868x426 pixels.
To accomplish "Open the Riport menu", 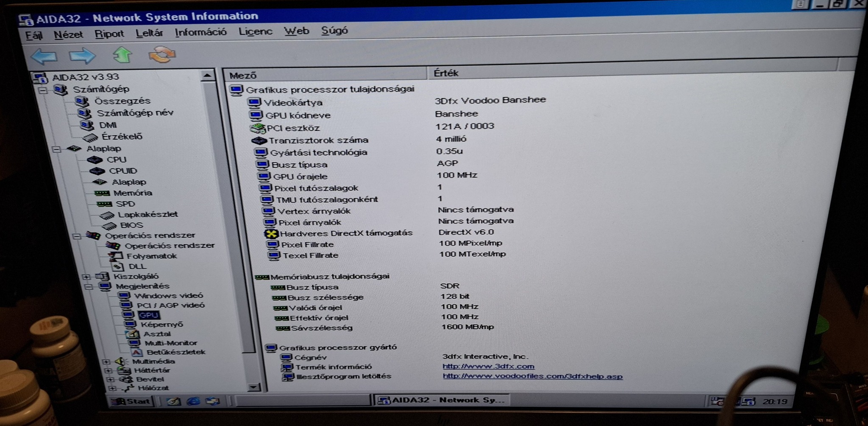I will pos(109,34).
